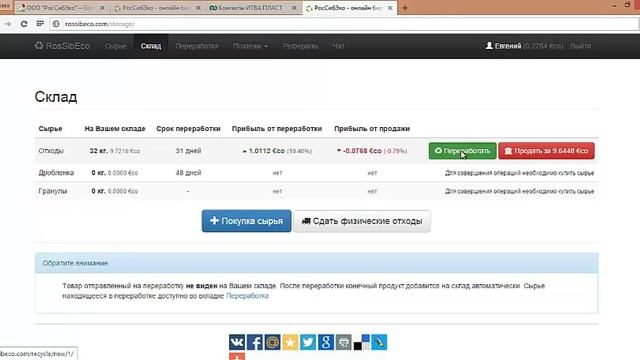
Task: Open the browser apps grid icon
Action: click(40, 24)
